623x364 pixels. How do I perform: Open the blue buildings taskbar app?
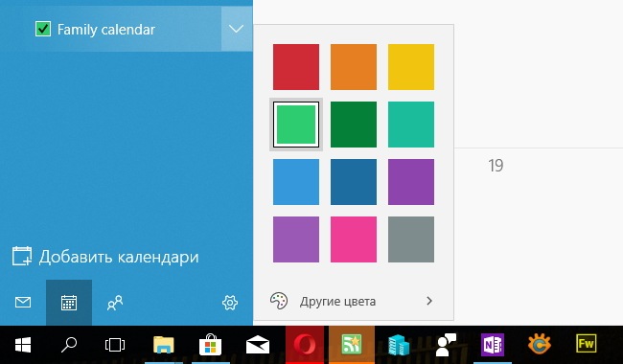399,345
